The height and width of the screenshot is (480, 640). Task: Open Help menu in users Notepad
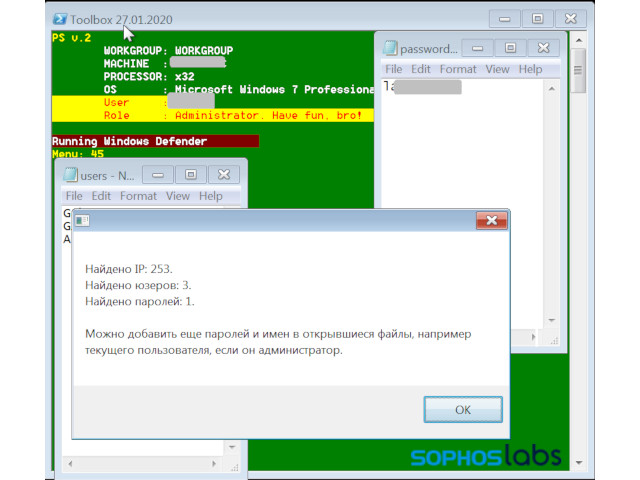point(210,196)
